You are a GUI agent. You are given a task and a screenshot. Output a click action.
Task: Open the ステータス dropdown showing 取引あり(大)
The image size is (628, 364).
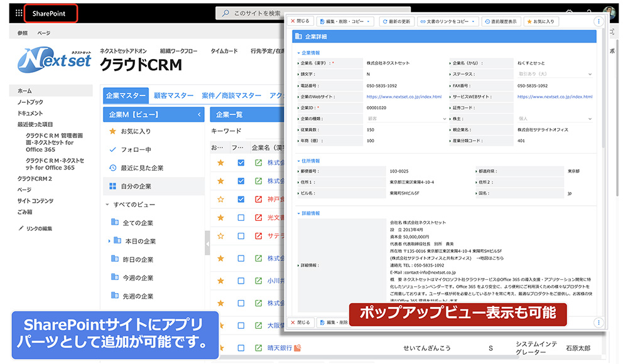(x=555, y=74)
